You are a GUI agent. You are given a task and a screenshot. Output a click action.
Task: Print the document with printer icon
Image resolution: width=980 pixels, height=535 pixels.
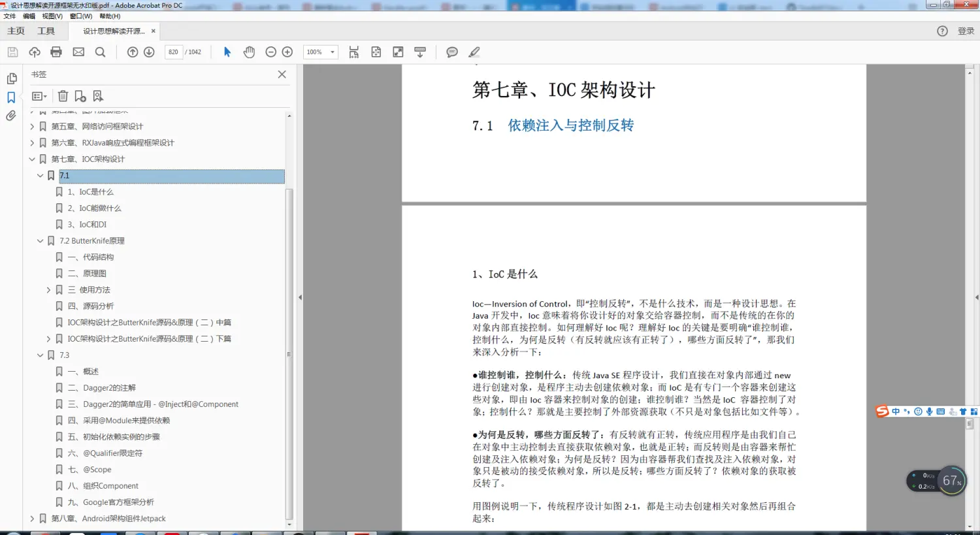point(56,52)
